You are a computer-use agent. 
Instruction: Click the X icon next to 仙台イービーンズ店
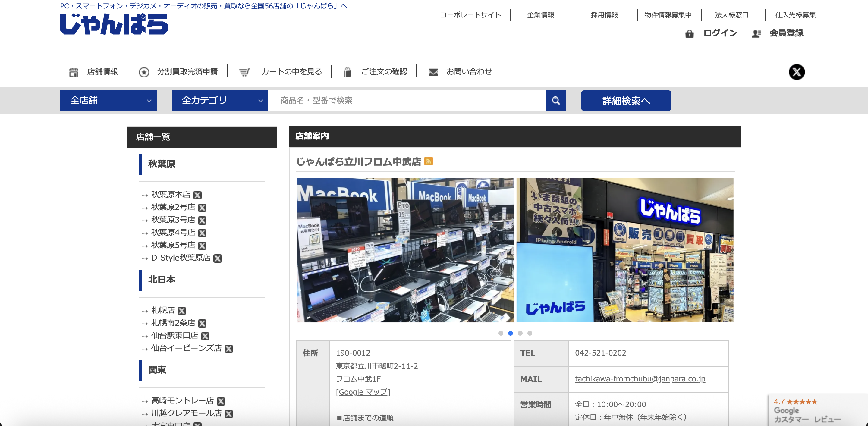[x=229, y=349]
